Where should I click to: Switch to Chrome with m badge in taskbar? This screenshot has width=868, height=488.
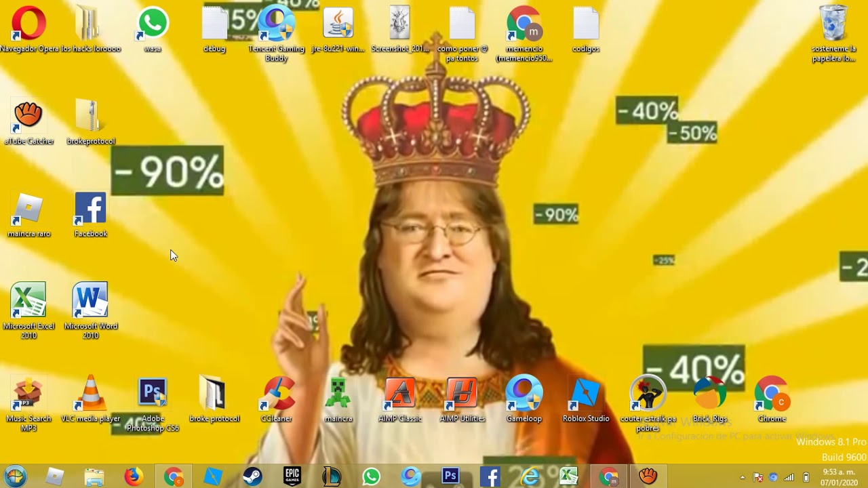(x=609, y=477)
